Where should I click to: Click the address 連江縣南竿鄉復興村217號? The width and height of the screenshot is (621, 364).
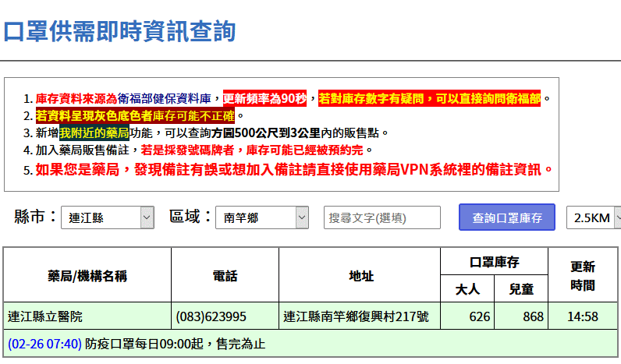356,316
